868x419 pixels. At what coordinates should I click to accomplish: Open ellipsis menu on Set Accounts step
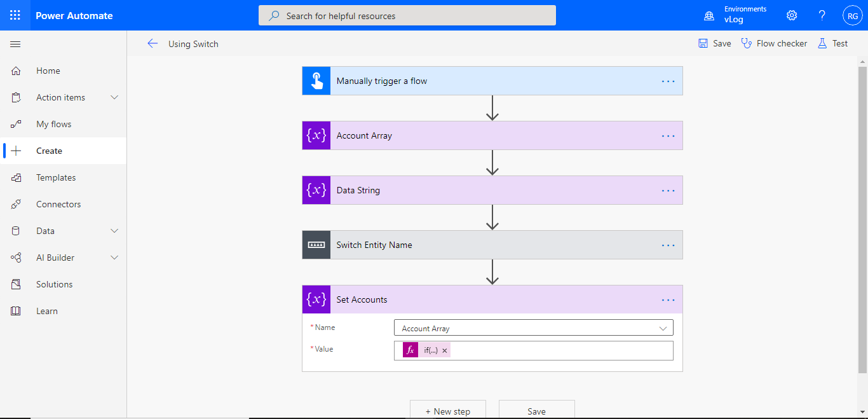[668, 299]
